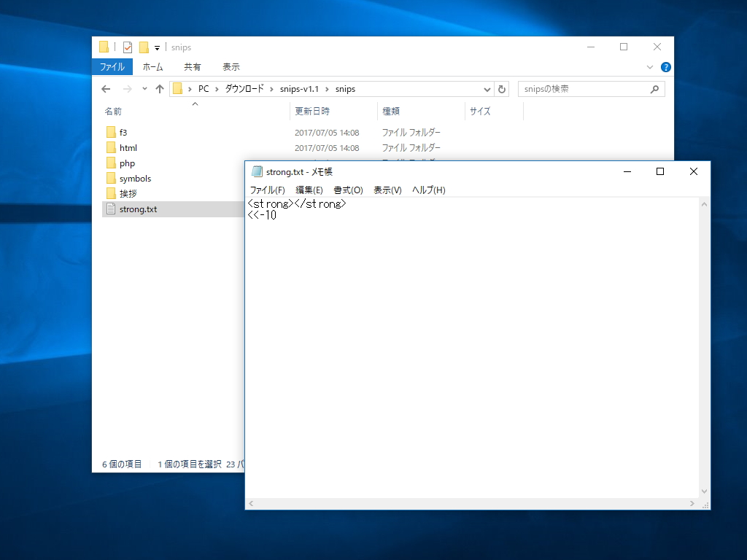Click the Properties icon in Quick Access Toolbar

[x=126, y=47]
